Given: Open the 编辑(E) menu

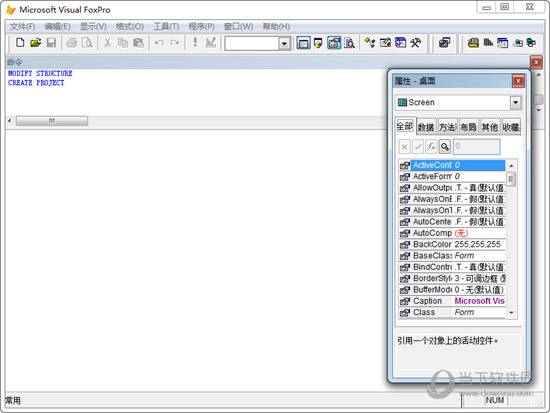Looking at the screenshot, I should 58,27.
